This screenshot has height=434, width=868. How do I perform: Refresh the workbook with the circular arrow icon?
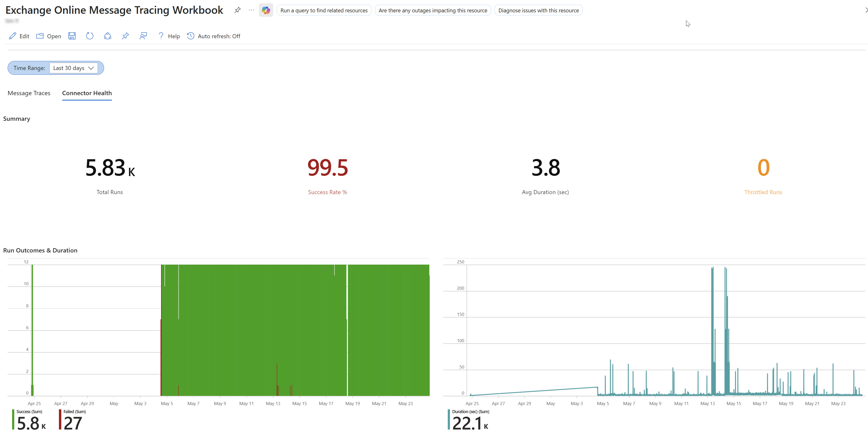coord(90,36)
